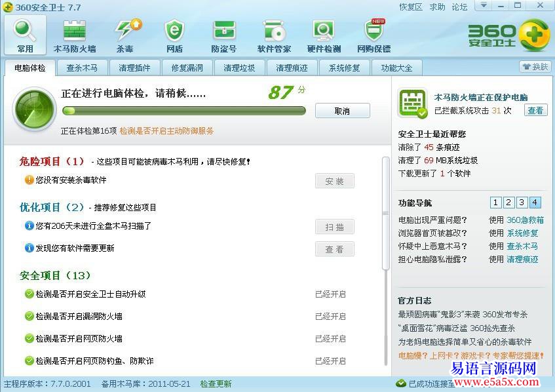The width and height of the screenshot is (555, 392).
Task: Click the 扫描 scan button
Action: pos(335,227)
